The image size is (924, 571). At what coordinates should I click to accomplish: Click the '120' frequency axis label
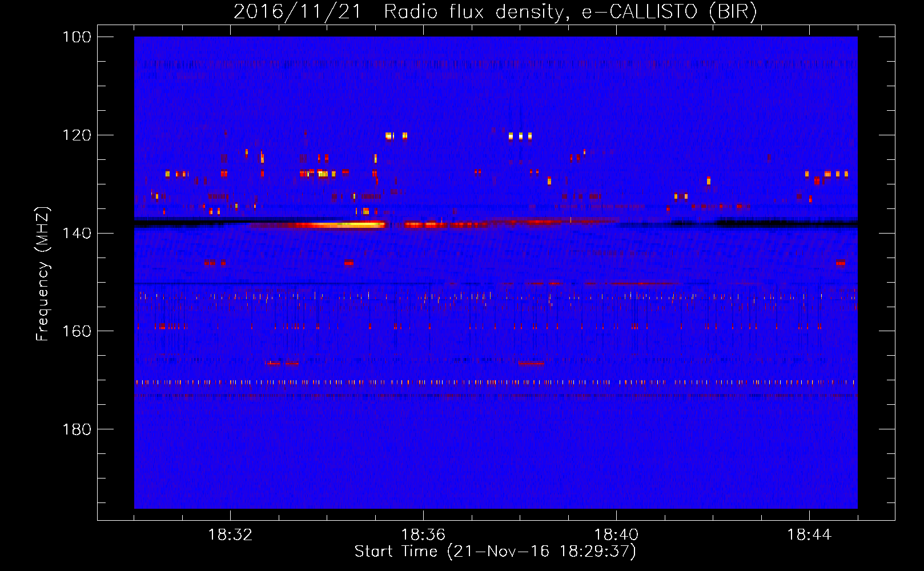point(77,135)
